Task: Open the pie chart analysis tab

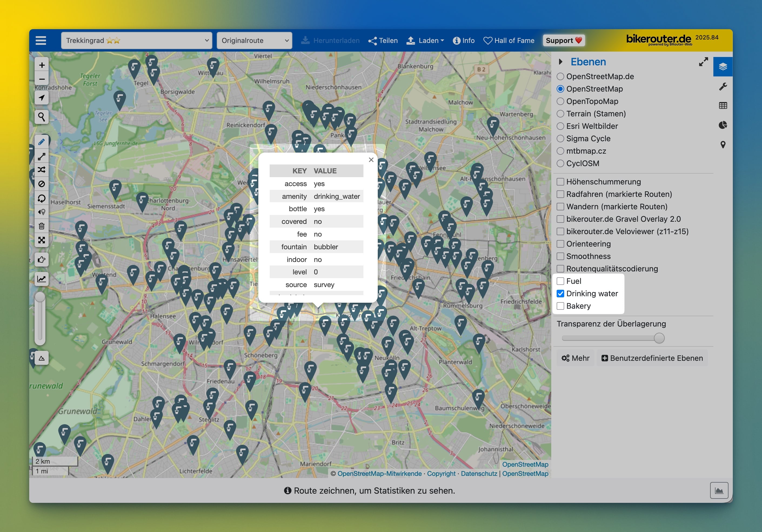Action: pyautogui.click(x=723, y=125)
